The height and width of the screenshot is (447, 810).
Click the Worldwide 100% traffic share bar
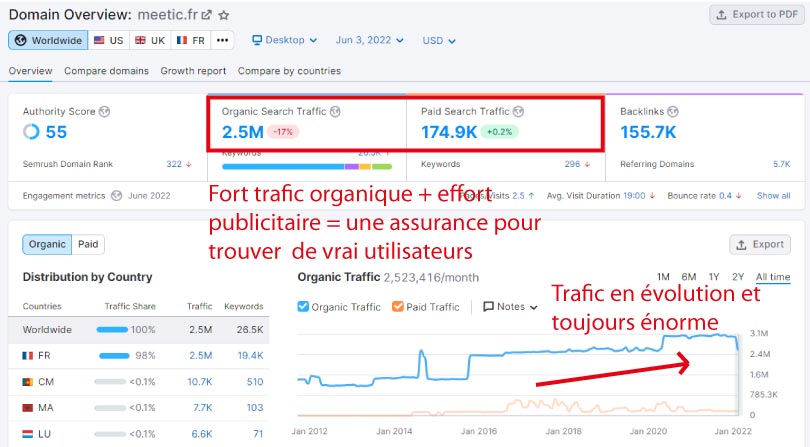(x=112, y=330)
